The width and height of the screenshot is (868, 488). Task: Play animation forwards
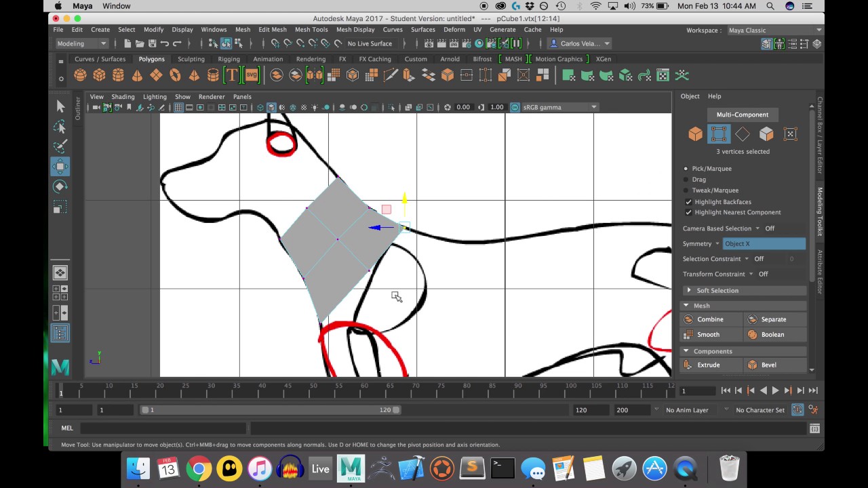pyautogui.click(x=775, y=390)
